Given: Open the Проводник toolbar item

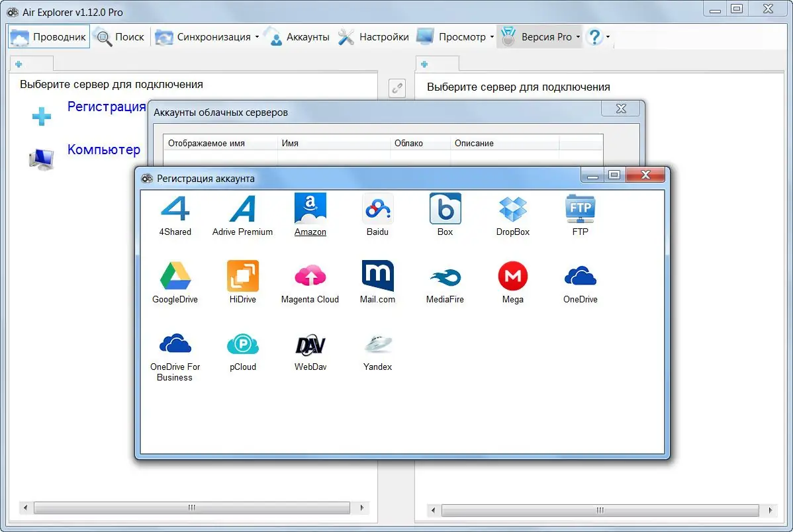Looking at the screenshot, I should (x=48, y=36).
